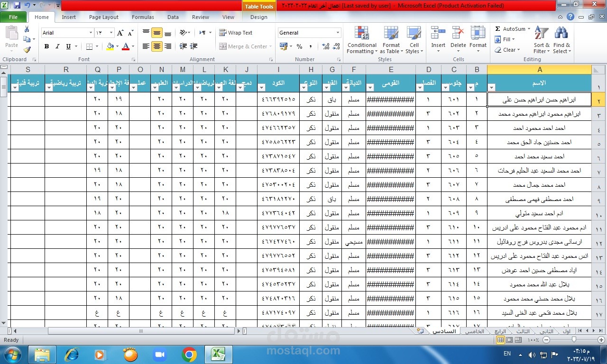
Task: Switch to the Insert ribbon tab
Action: [x=69, y=17]
